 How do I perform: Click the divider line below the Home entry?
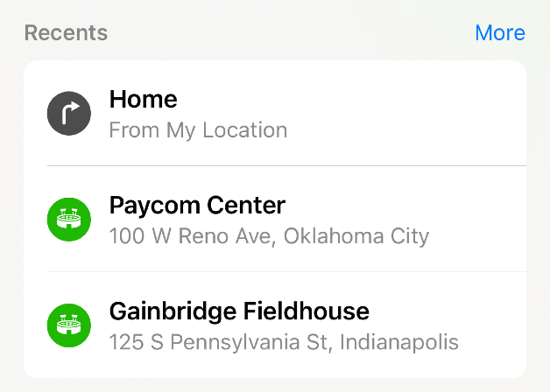click(286, 165)
